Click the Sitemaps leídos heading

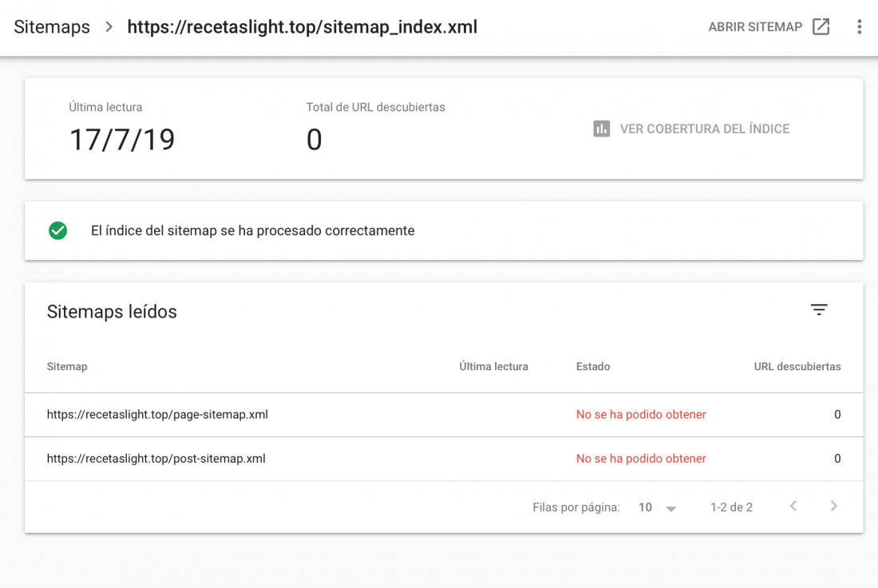[x=112, y=312]
